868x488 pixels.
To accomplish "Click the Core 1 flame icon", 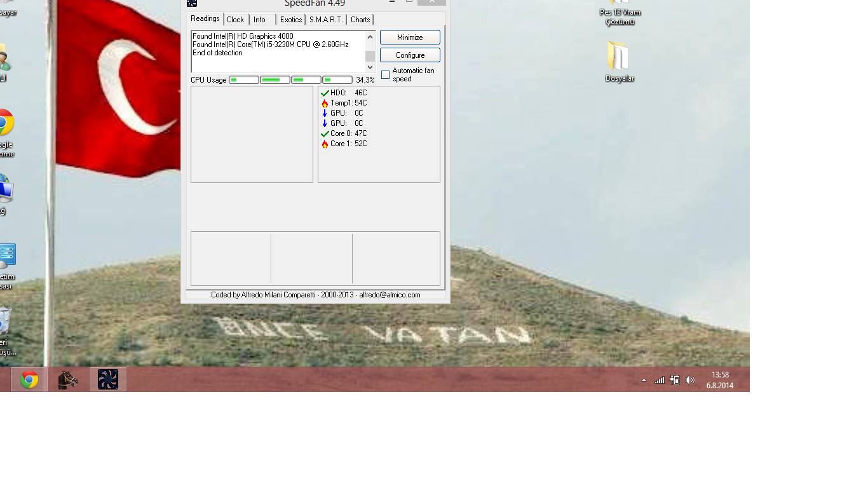I will pyautogui.click(x=325, y=144).
